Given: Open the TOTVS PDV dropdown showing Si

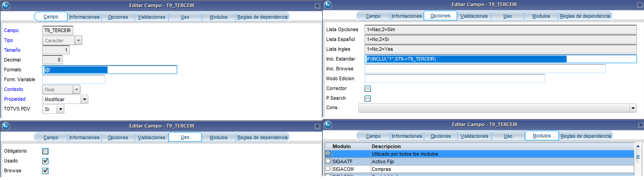Looking at the screenshot, I should (x=60, y=109).
